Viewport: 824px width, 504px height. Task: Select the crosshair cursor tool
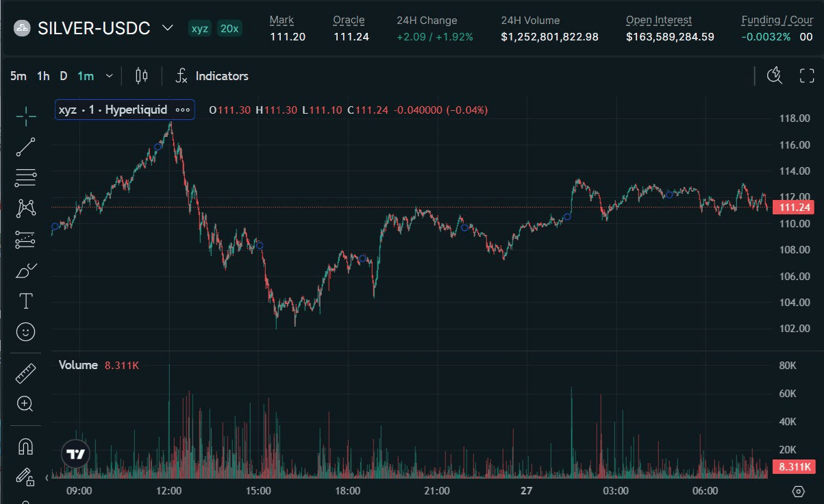(x=25, y=116)
